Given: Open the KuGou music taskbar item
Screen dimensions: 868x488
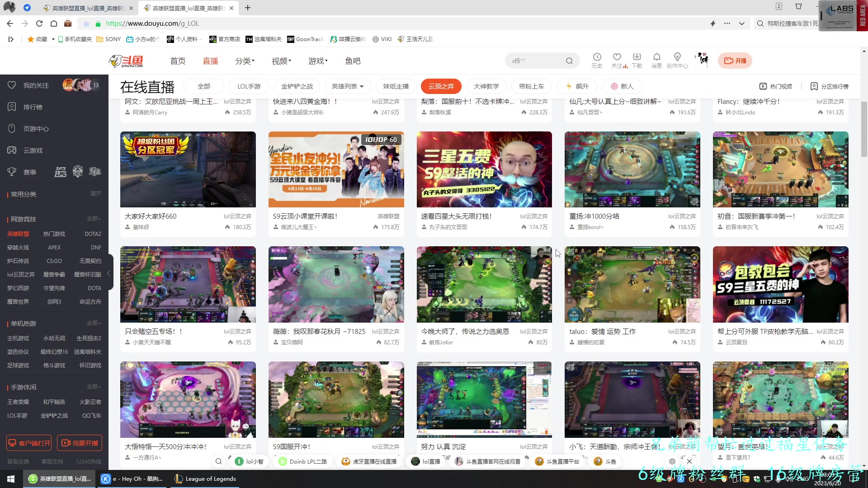Looking at the screenshot, I should (x=132, y=479).
